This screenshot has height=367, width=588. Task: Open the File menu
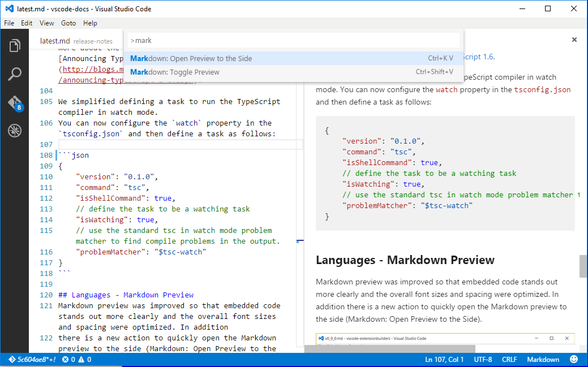(x=9, y=23)
